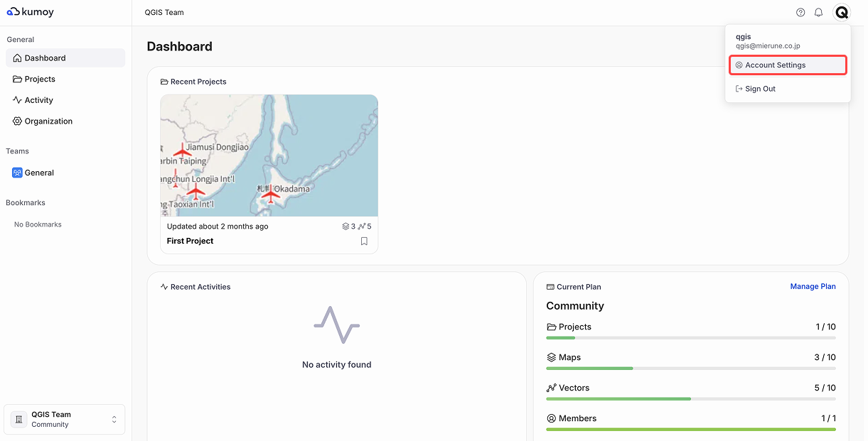
Task: Click the 'Community' plan heading
Action: click(575, 306)
